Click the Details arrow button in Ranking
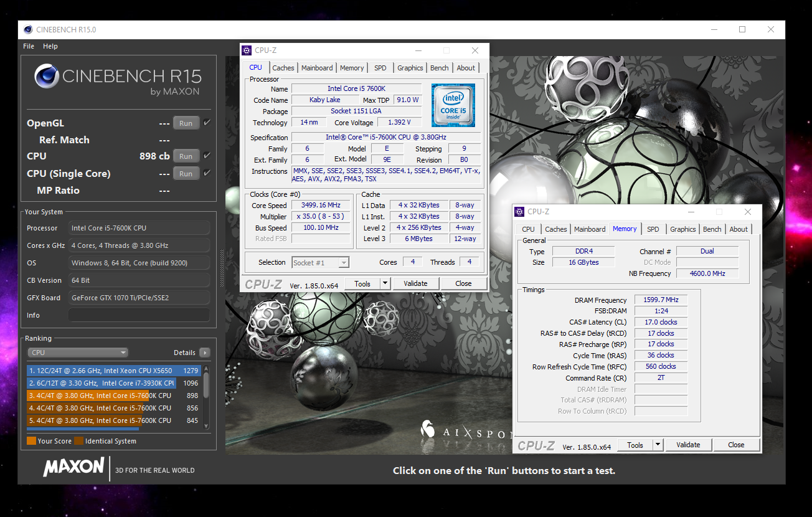The height and width of the screenshot is (517, 812). pyautogui.click(x=205, y=353)
